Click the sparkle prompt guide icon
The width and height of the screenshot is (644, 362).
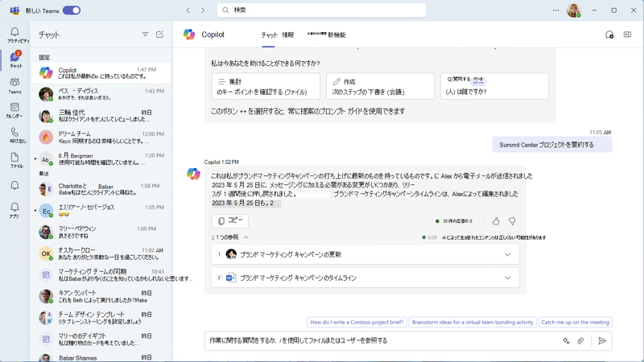click(566, 340)
